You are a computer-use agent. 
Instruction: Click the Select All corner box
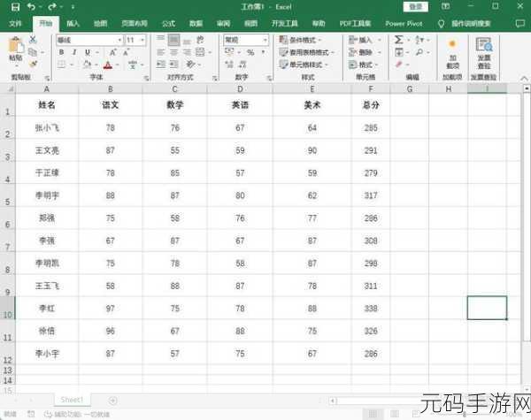(x=9, y=88)
